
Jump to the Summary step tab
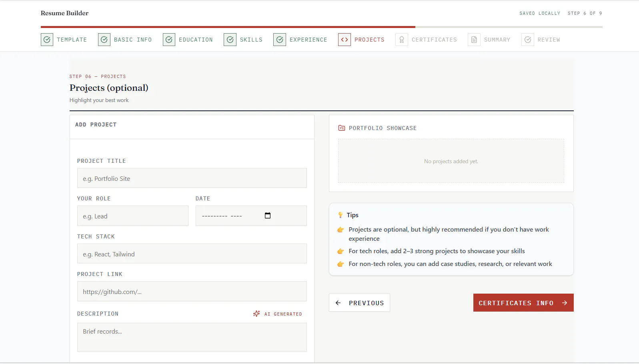(x=489, y=40)
